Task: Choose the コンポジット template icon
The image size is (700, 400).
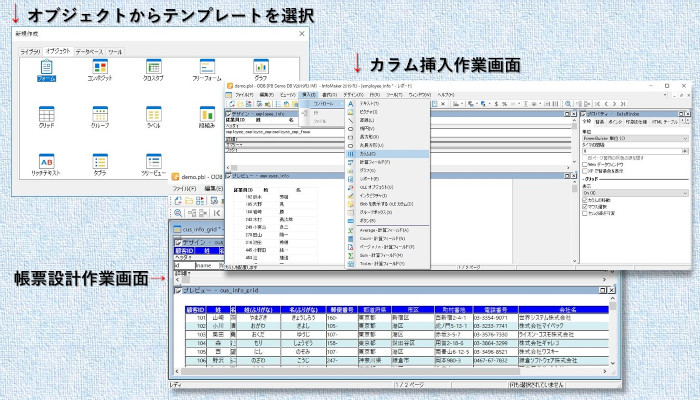Action: click(99, 67)
